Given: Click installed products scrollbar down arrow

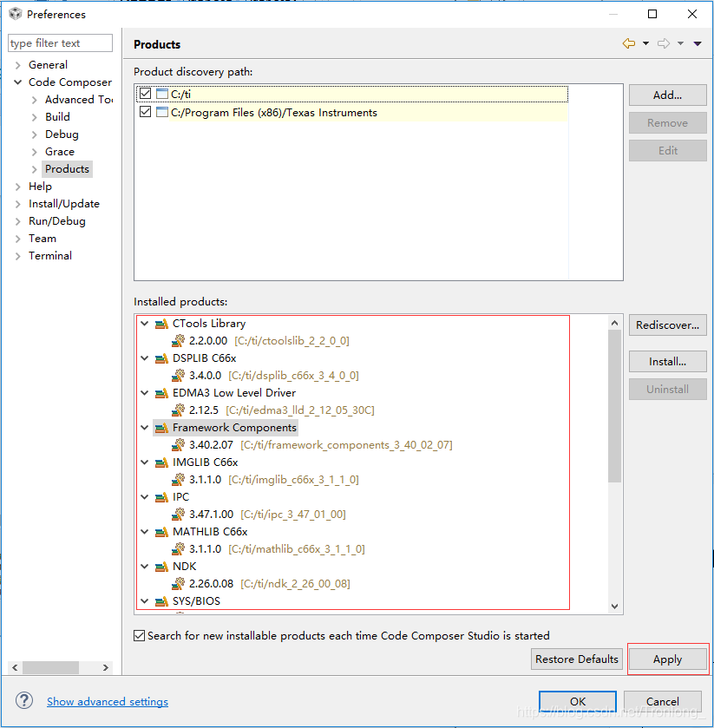Looking at the screenshot, I should 614,606.
